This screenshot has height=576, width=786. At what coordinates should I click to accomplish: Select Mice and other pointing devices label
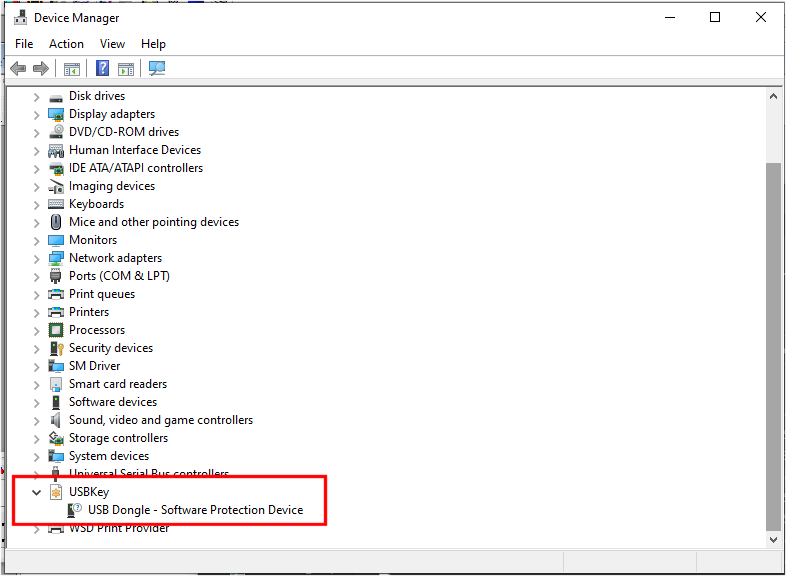[x=154, y=222]
